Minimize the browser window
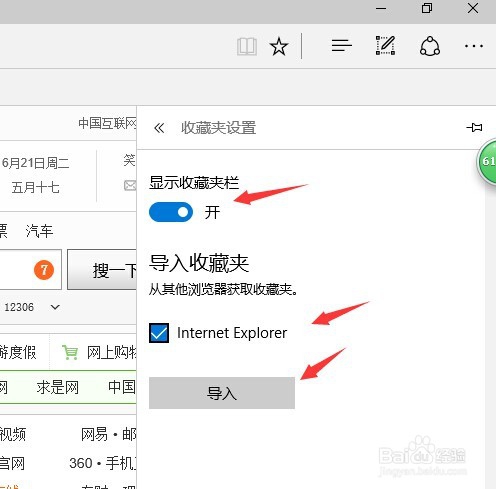The image size is (496, 489). coord(381,9)
